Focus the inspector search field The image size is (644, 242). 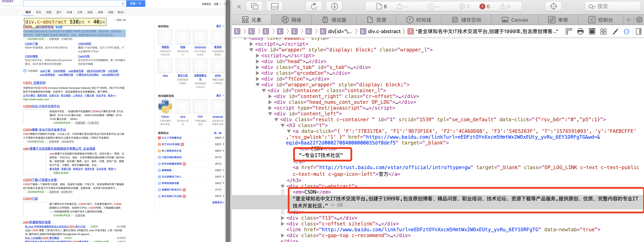(613, 6)
